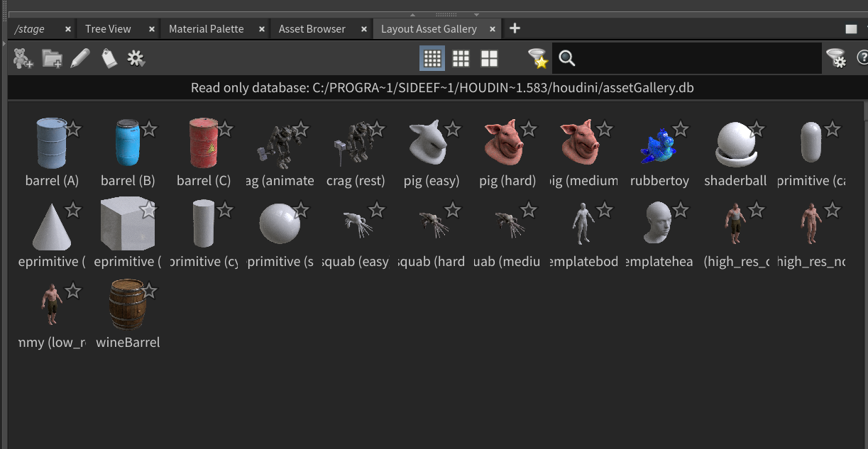Open filter settings funnel gear icon

836,58
